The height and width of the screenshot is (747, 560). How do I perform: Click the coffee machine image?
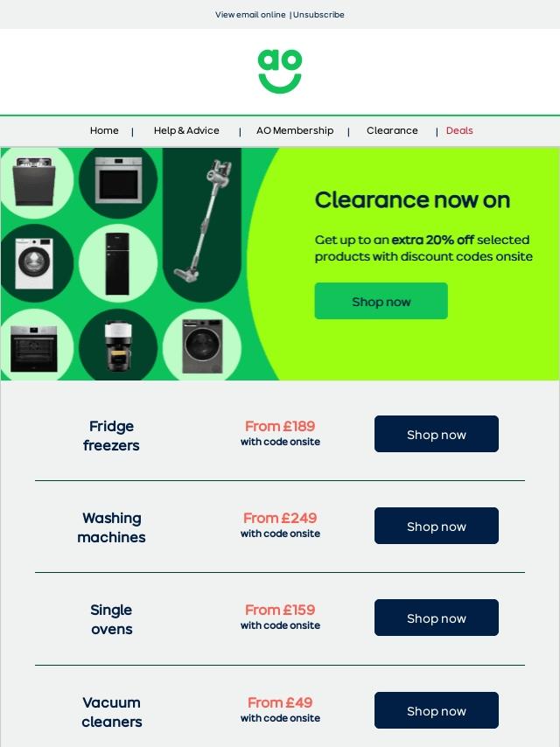coord(118,346)
